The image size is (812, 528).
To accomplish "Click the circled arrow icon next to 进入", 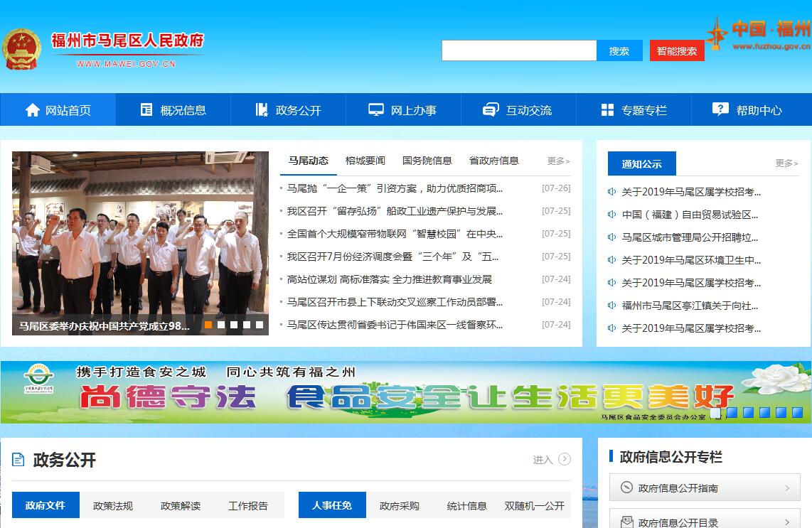I will click(x=565, y=459).
